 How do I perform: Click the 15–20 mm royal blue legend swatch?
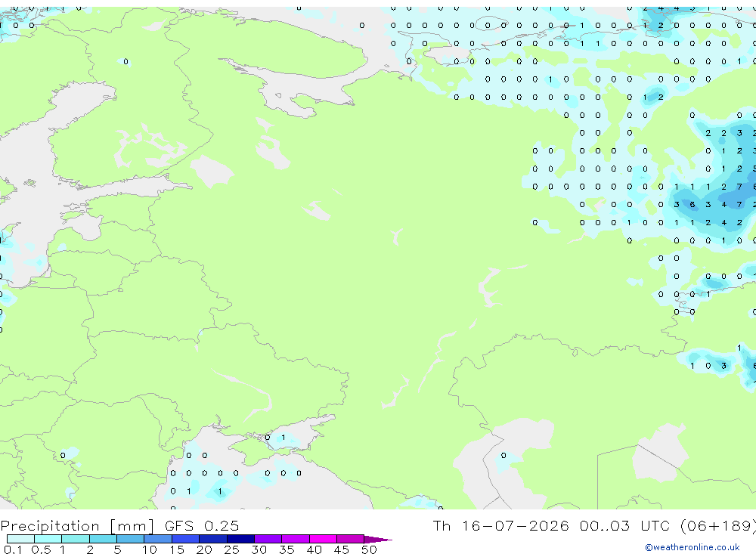[186, 539]
